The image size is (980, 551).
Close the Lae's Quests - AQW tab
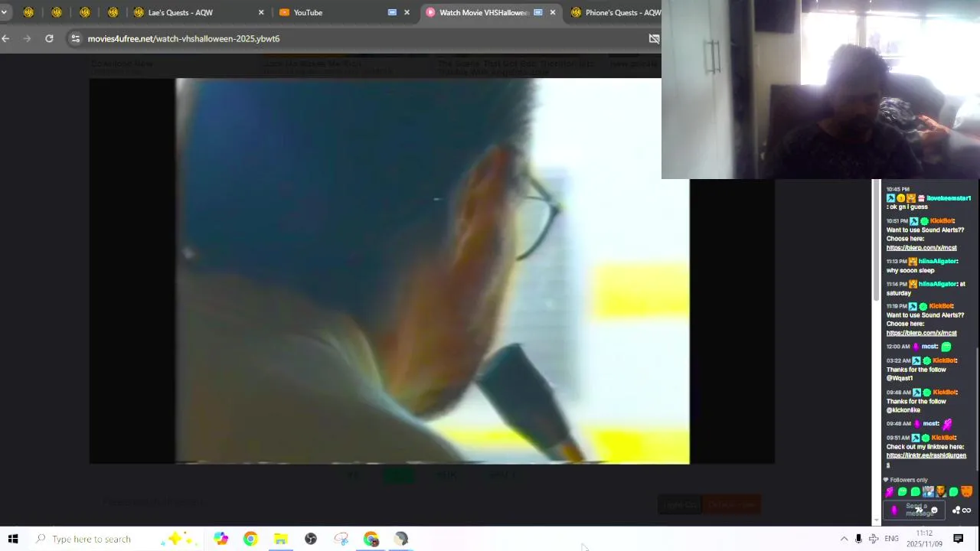(261, 12)
